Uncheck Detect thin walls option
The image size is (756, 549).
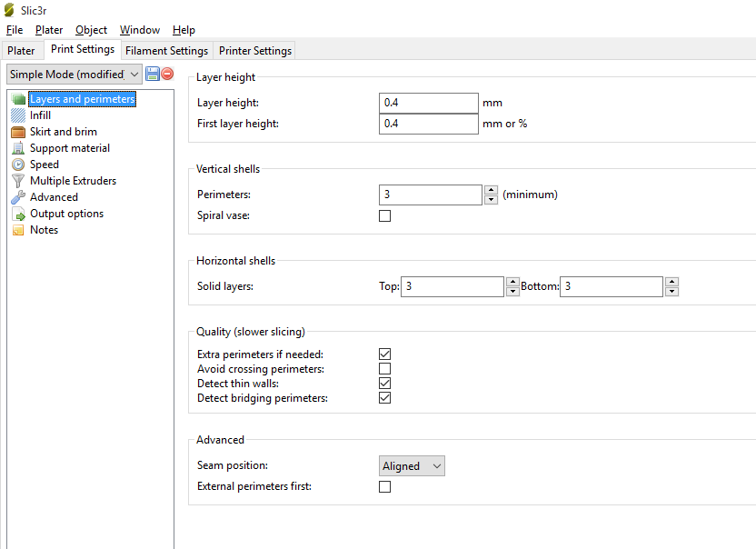[384, 384]
